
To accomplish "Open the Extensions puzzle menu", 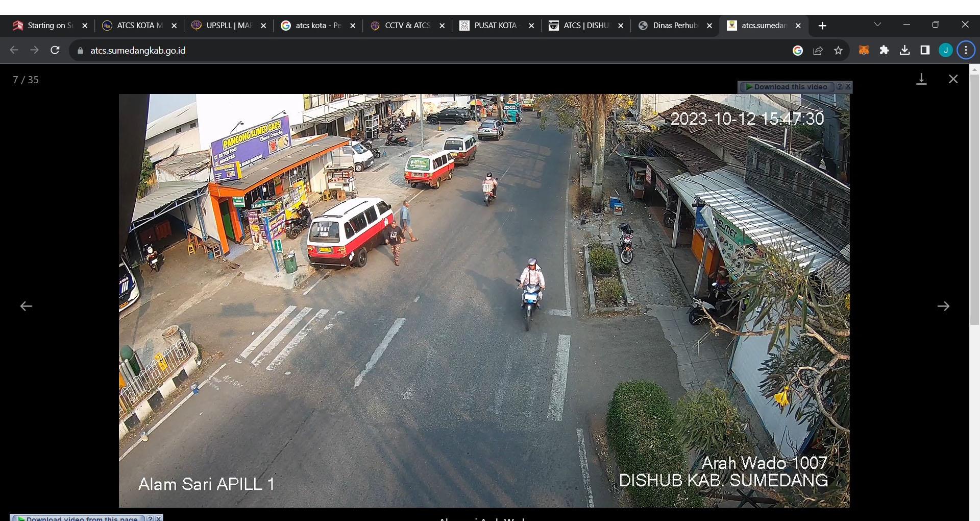I will (885, 50).
